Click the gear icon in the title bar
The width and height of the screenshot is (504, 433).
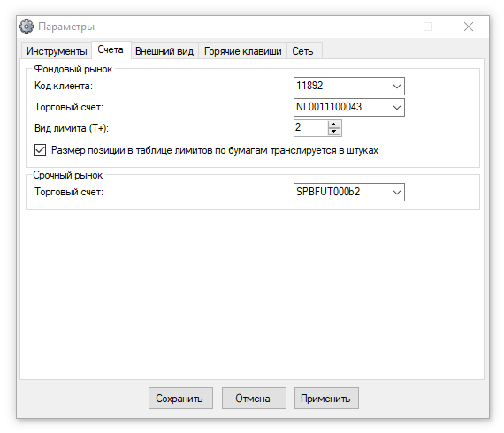[x=27, y=27]
